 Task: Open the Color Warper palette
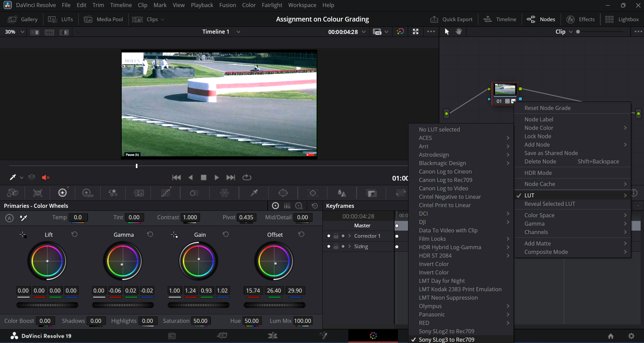225,193
